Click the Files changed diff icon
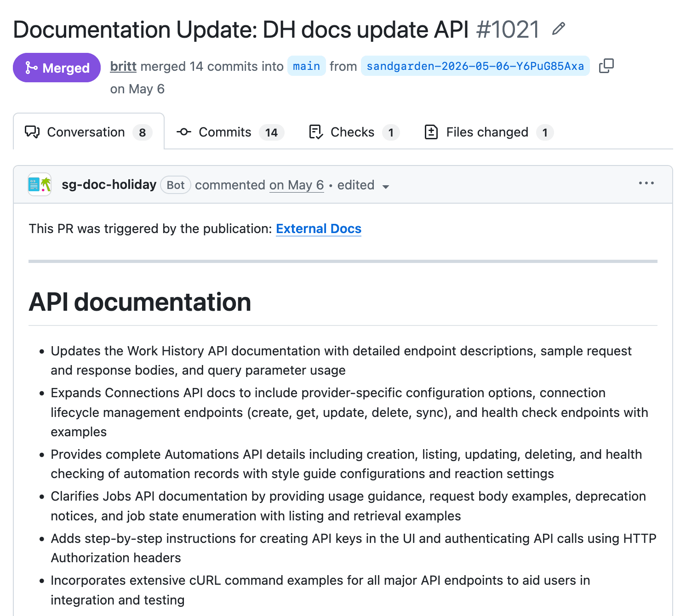 tap(431, 132)
